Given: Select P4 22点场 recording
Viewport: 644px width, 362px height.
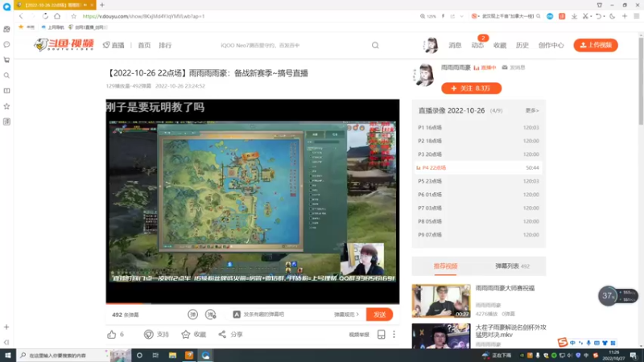Looking at the screenshot, I should click(478, 167).
